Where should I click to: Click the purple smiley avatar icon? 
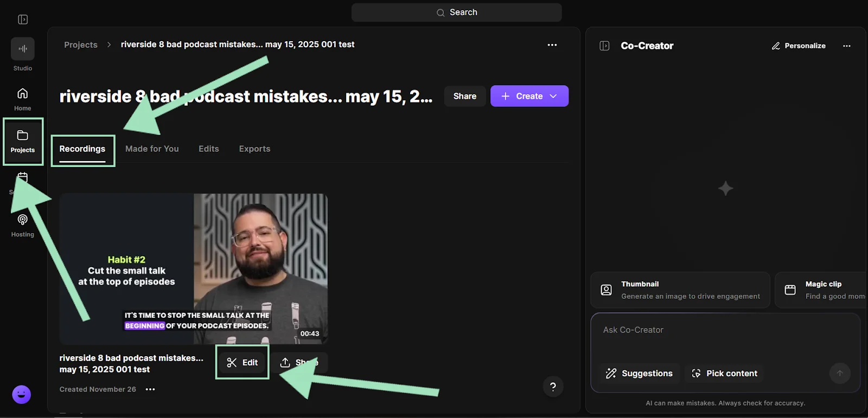coord(22,395)
